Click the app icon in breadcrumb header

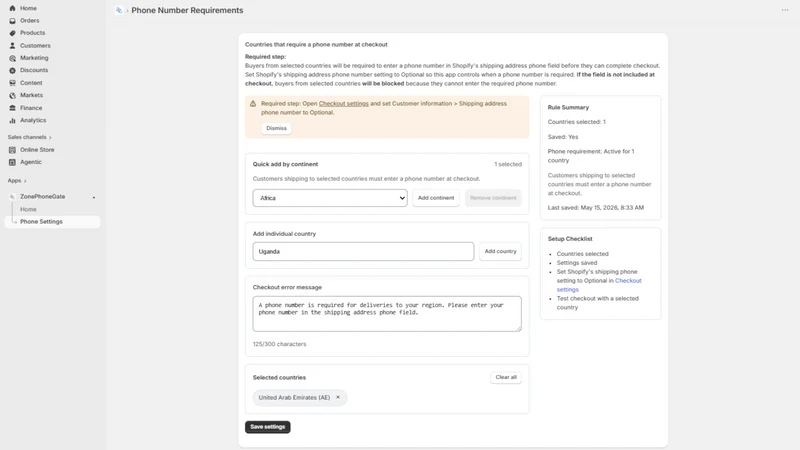tap(119, 10)
